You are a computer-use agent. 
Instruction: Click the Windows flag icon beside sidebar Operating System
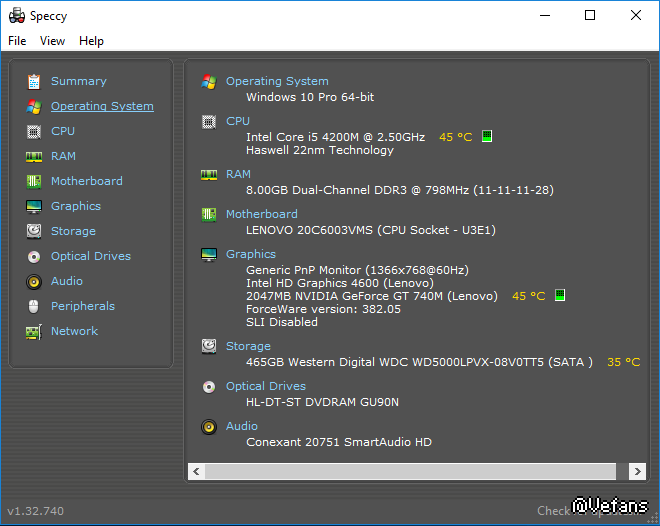click(34, 106)
